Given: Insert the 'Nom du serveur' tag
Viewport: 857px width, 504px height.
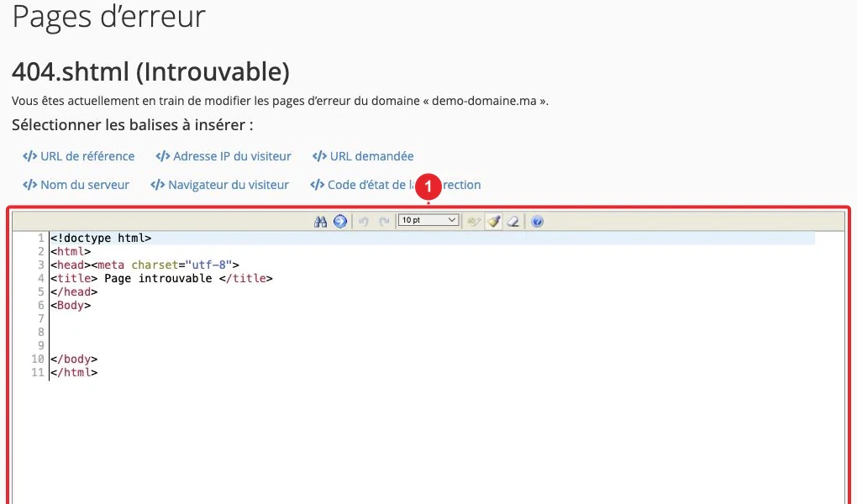Looking at the screenshot, I should click(76, 185).
